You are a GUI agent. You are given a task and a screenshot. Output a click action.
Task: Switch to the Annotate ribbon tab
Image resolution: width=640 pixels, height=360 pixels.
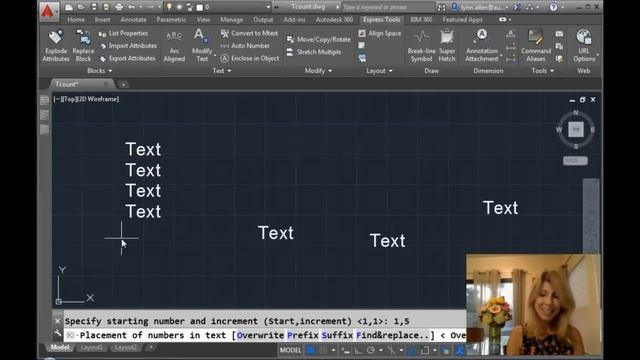click(133, 20)
